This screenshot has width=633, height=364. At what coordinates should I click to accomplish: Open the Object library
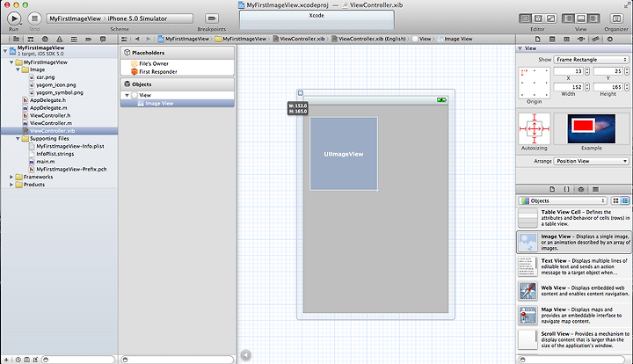[x=581, y=189]
